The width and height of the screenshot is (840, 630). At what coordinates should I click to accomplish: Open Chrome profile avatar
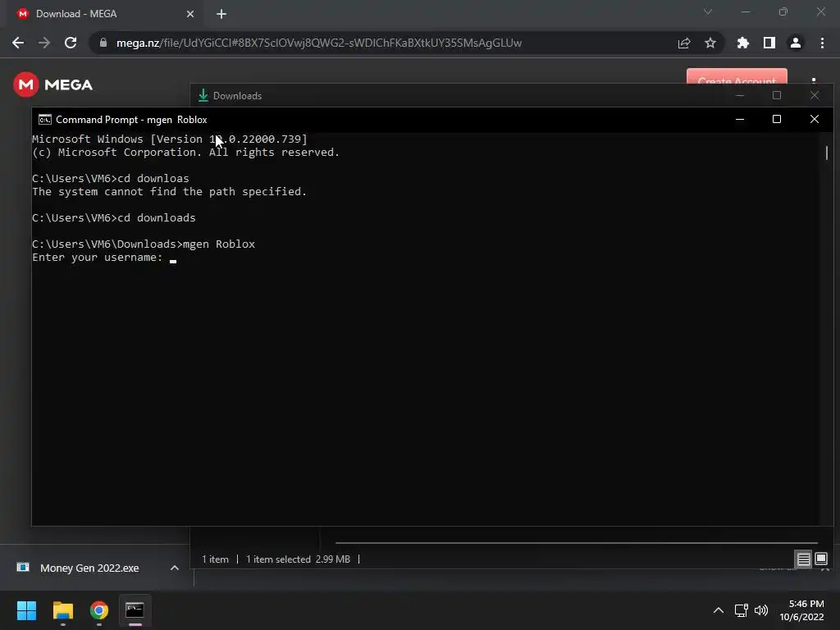click(x=796, y=43)
